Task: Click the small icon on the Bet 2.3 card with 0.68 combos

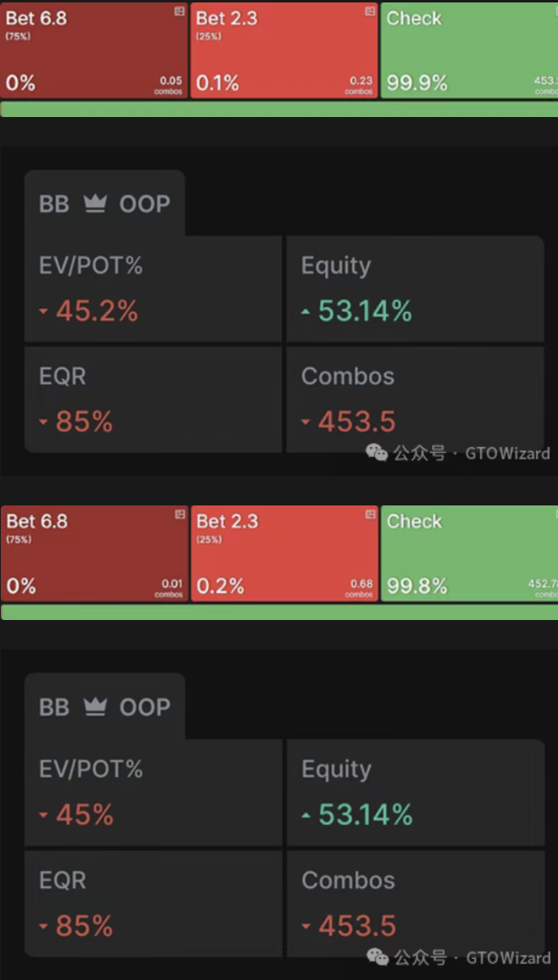Action: (x=370, y=514)
